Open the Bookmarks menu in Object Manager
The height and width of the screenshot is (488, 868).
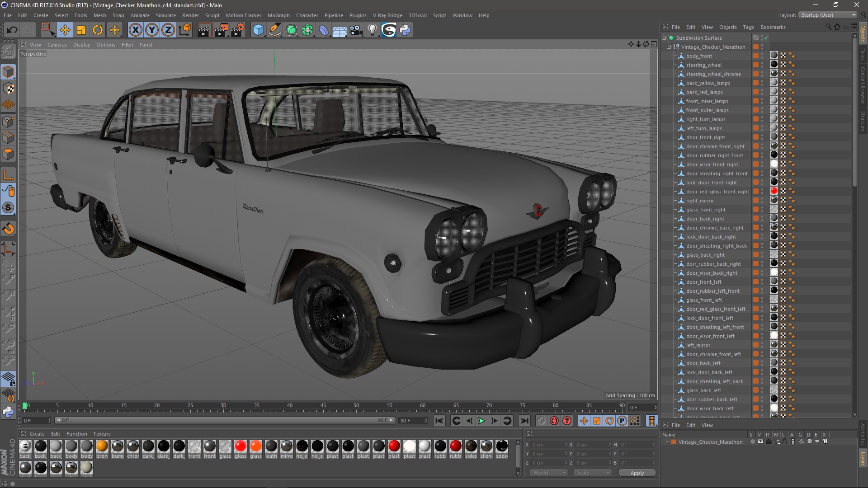(x=773, y=27)
